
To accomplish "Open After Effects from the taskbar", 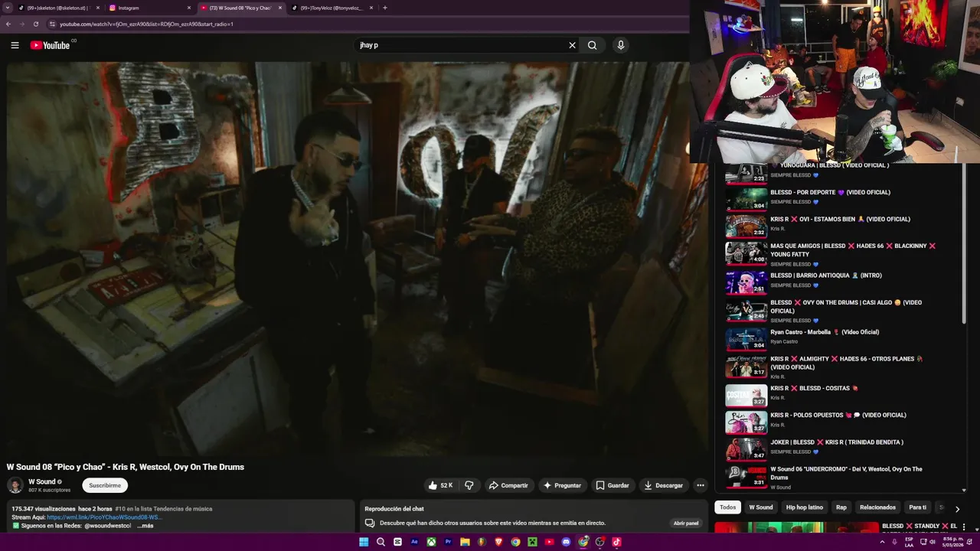I will point(414,542).
